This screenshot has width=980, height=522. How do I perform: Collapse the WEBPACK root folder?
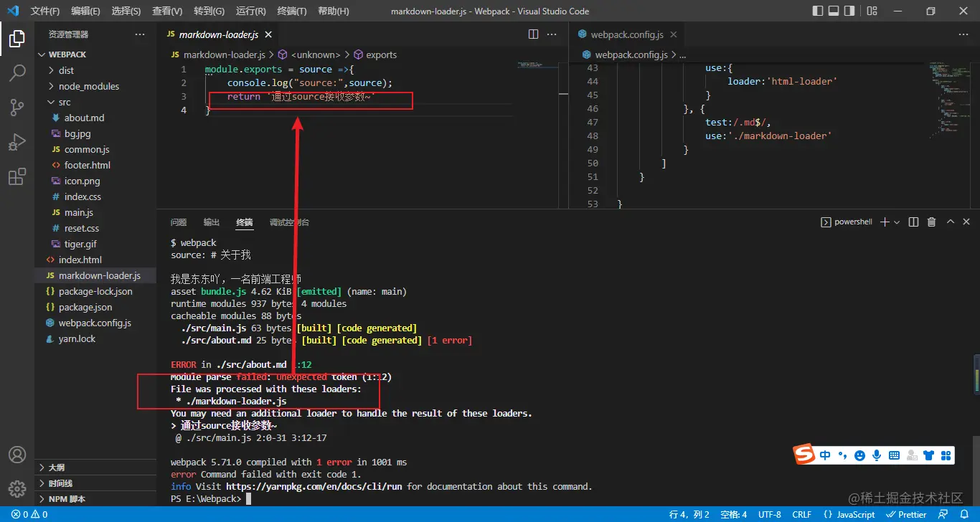coord(95,54)
